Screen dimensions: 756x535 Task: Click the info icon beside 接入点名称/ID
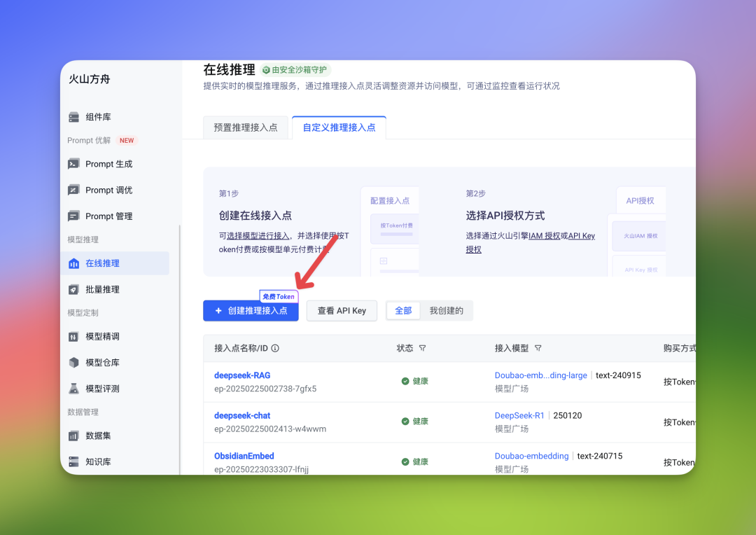coord(275,348)
